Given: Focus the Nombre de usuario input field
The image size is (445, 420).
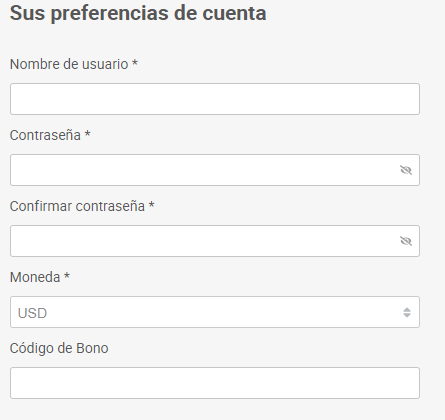Looking at the screenshot, I should pyautogui.click(x=215, y=99).
